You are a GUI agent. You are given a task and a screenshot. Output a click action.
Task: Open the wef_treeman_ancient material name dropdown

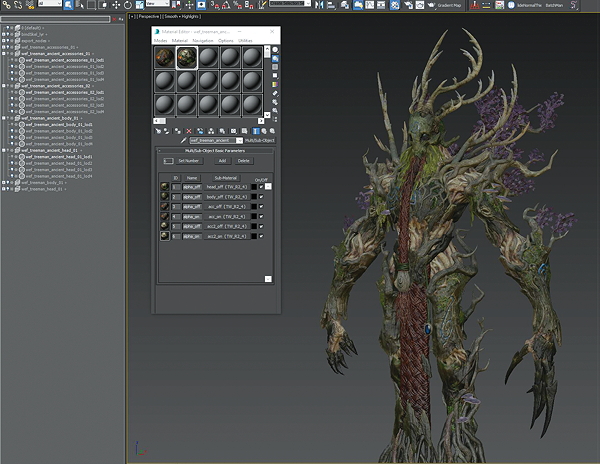click(239, 140)
